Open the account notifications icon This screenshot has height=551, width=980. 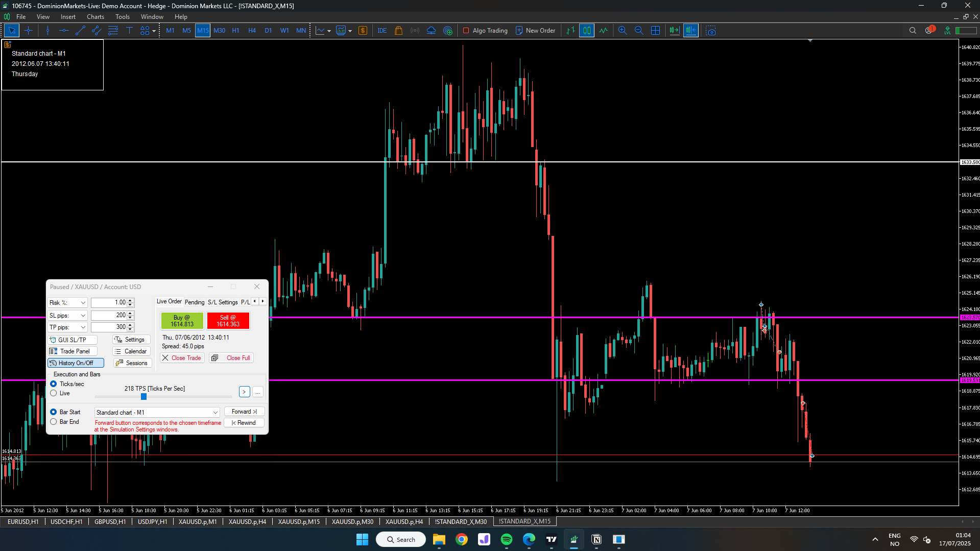point(929,30)
